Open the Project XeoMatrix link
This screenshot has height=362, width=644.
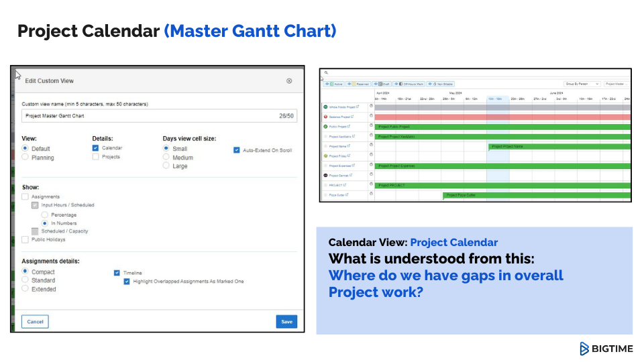click(339, 137)
